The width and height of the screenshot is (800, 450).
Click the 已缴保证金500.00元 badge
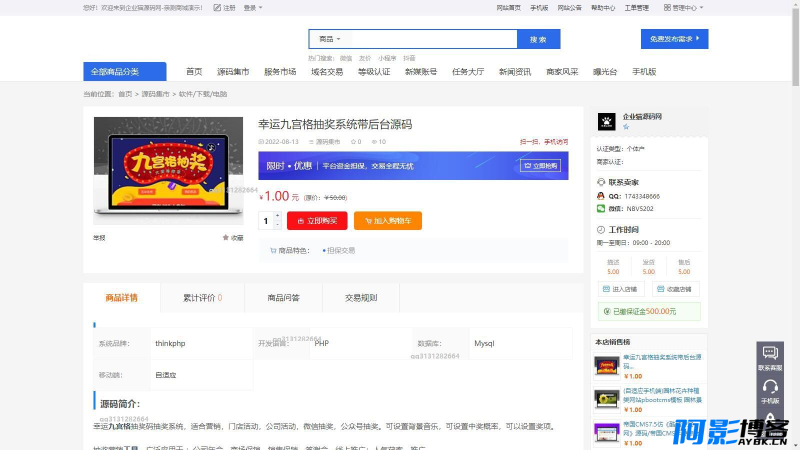coord(649,311)
